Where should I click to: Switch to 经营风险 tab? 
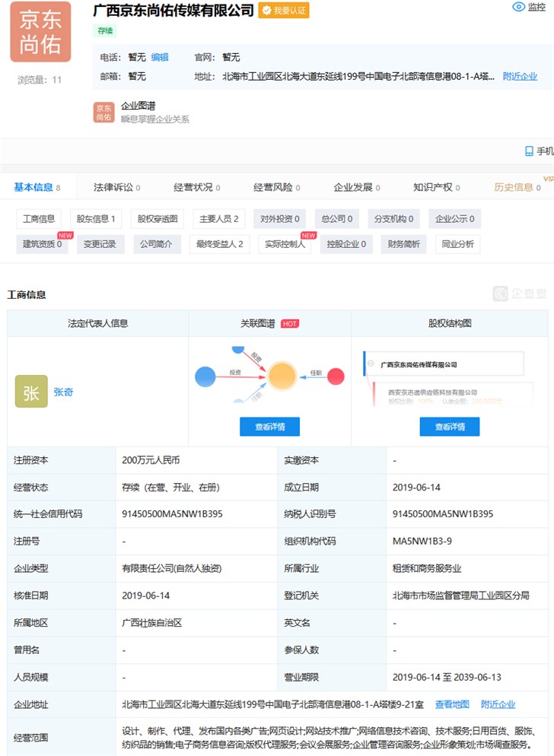point(272,187)
